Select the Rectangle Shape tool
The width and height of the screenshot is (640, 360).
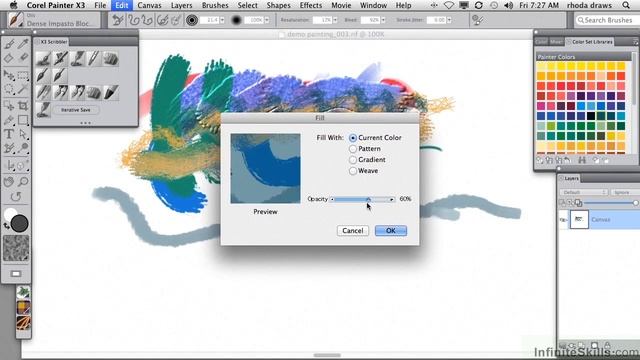23,120
